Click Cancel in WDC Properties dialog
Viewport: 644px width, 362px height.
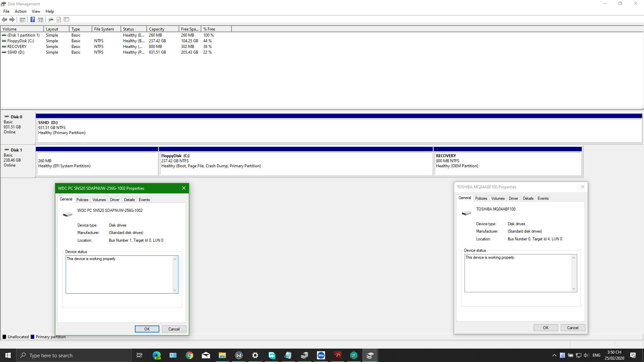point(174,329)
